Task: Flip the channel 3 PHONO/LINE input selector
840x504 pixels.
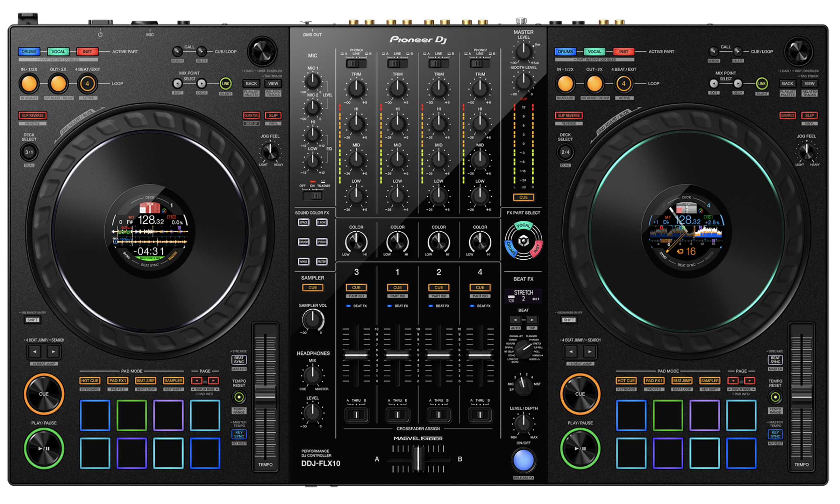Action: [356, 64]
